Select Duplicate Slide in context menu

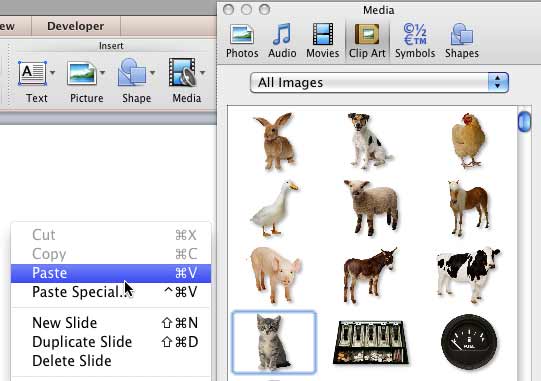(x=111, y=342)
